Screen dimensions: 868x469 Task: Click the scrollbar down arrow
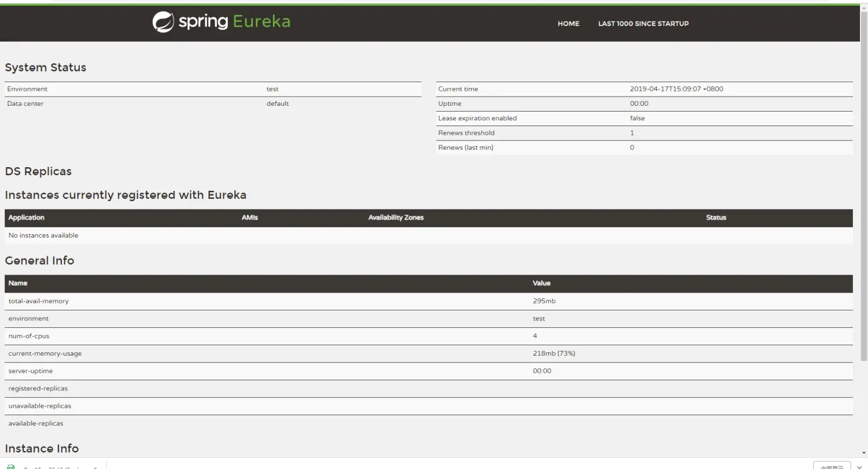(x=864, y=453)
